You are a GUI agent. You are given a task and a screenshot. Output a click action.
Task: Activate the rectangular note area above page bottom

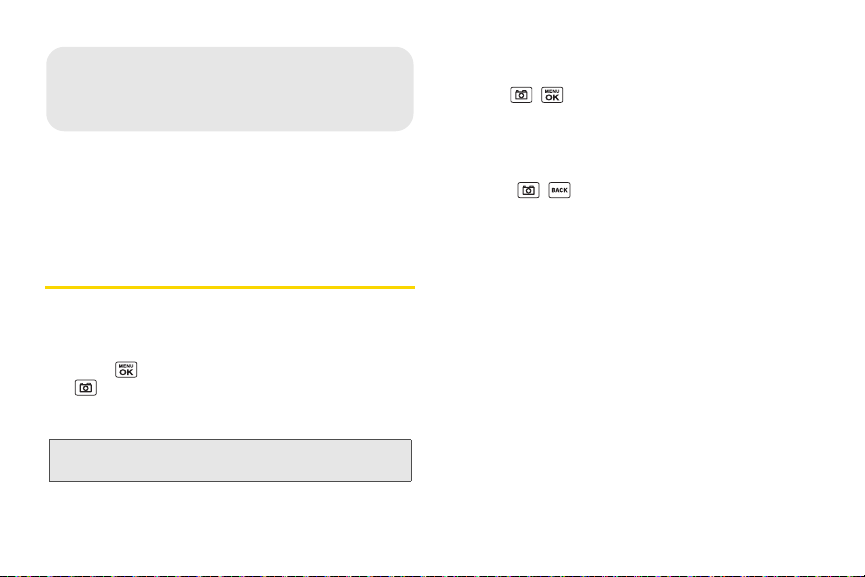point(230,461)
